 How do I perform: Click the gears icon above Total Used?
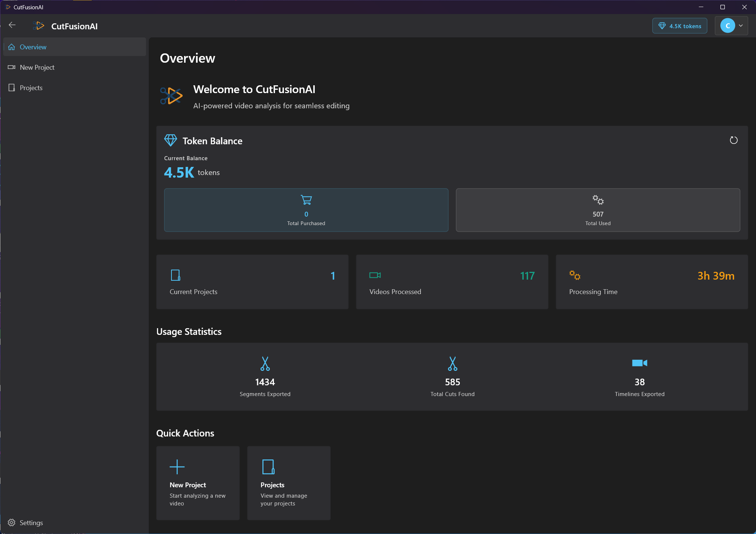[598, 200]
